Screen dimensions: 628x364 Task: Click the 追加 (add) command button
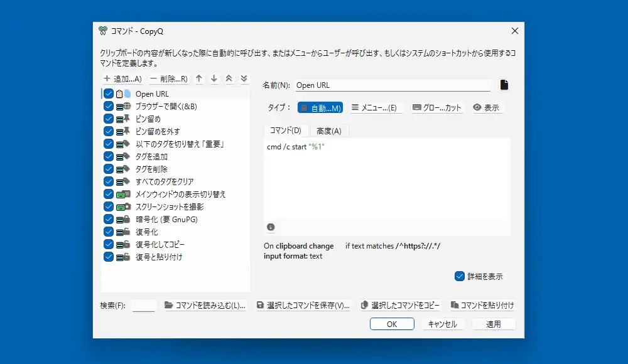(x=122, y=78)
